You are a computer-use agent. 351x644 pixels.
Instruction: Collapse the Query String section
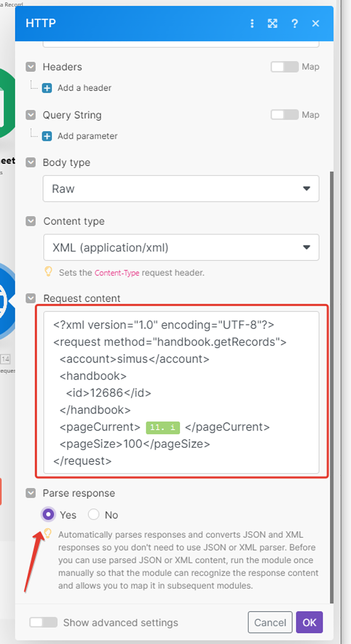31,115
